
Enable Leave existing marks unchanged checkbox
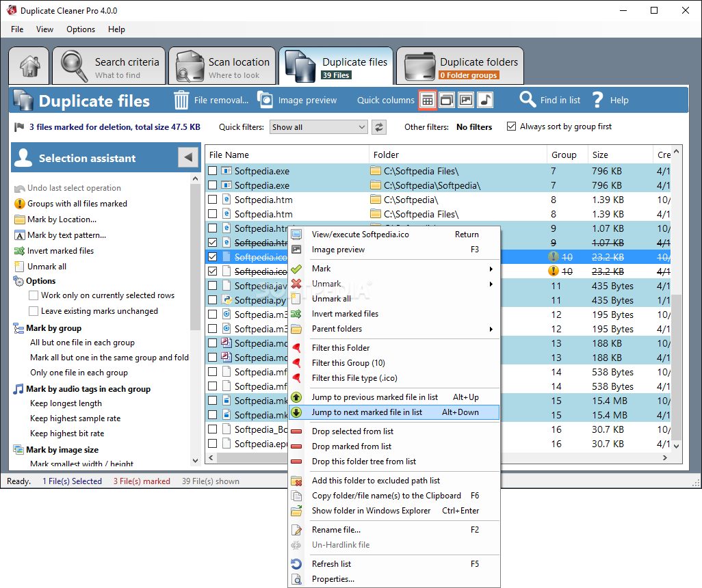33,311
